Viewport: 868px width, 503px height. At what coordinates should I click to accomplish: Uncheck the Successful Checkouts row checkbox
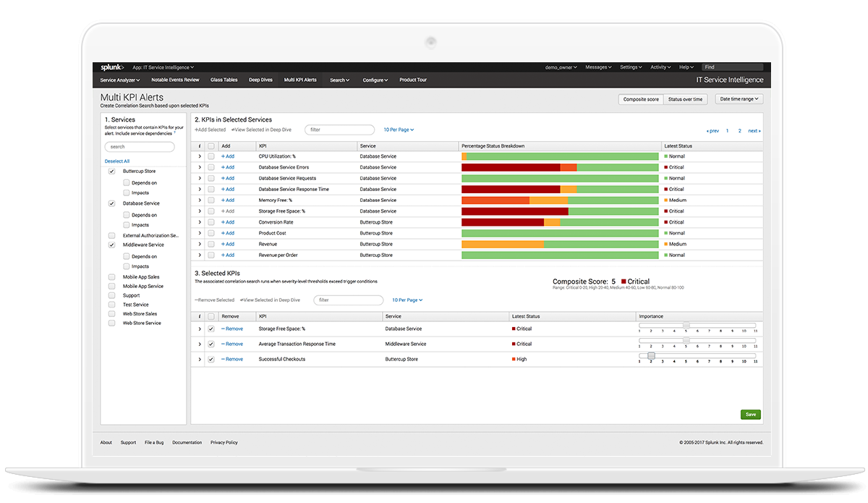tap(211, 360)
